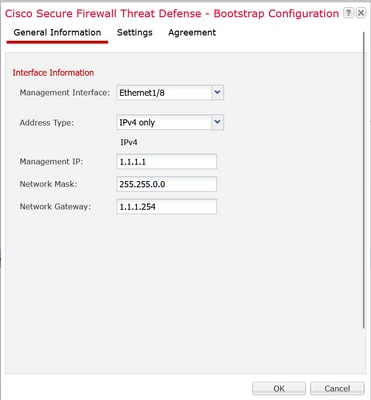Expand the Management Interface dropdown arrow
This screenshot has width=371, height=400.
pyautogui.click(x=218, y=93)
